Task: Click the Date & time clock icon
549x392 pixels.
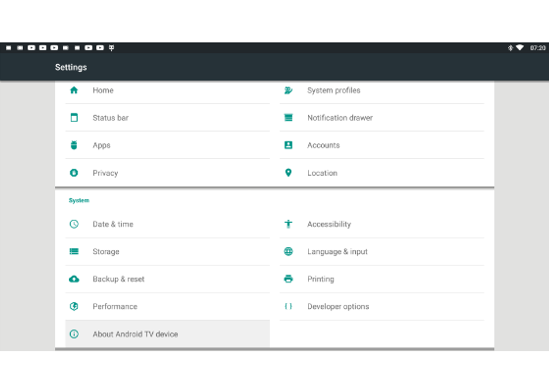Action: [74, 224]
